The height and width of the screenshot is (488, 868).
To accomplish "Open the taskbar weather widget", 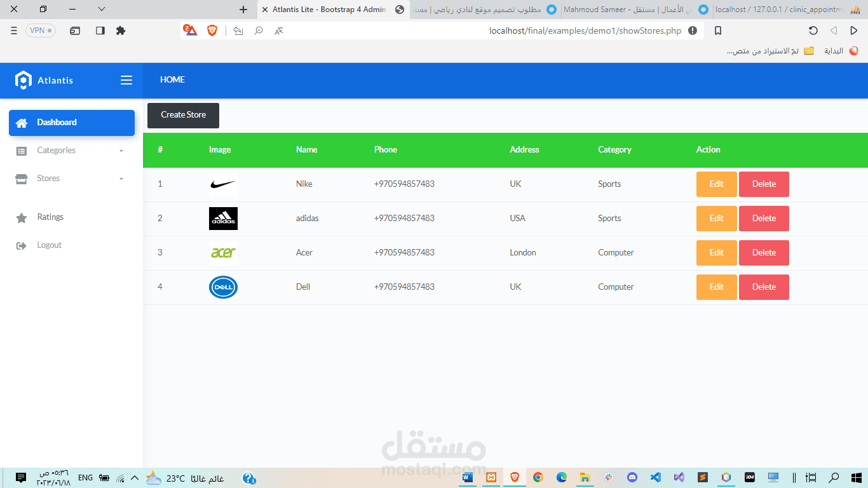I will tap(185, 478).
